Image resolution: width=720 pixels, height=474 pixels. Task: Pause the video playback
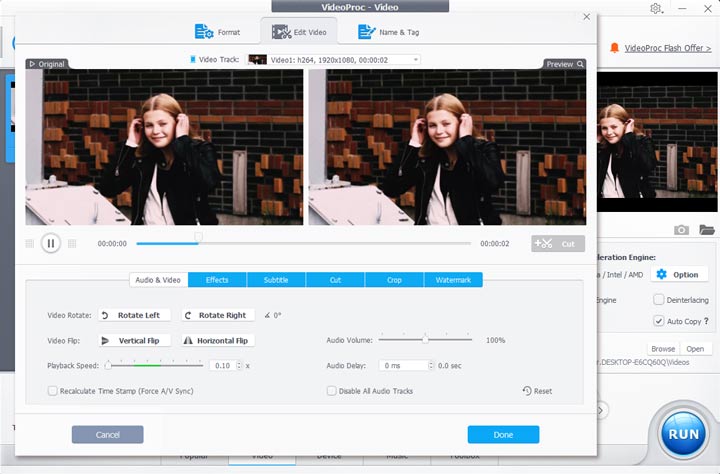click(x=51, y=243)
